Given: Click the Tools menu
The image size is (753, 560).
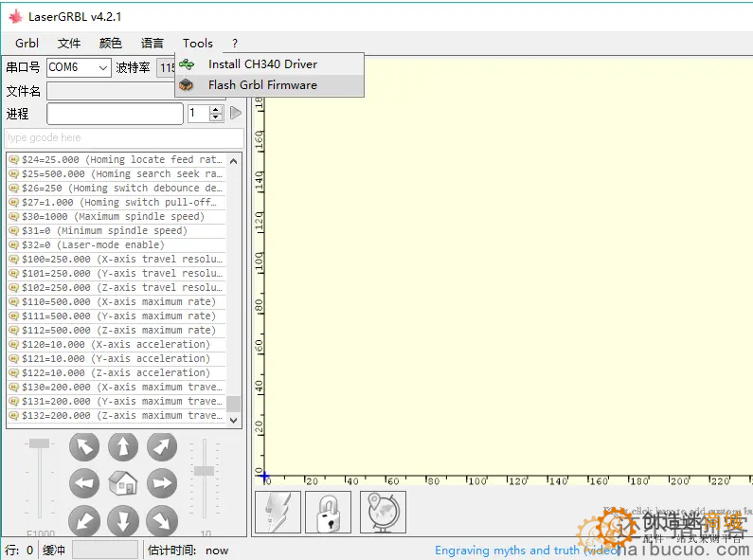Looking at the screenshot, I should pyautogui.click(x=198, y=44).
